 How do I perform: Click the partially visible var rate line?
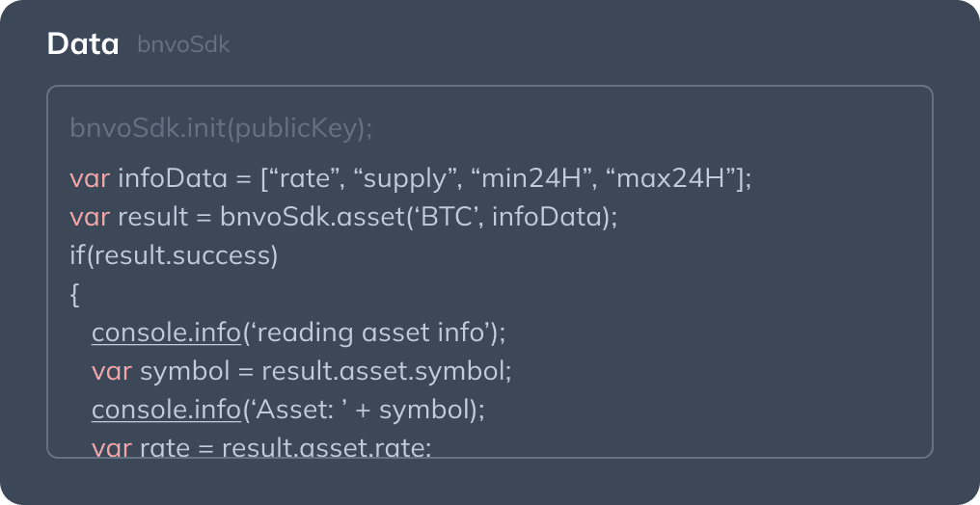(261, 447)
